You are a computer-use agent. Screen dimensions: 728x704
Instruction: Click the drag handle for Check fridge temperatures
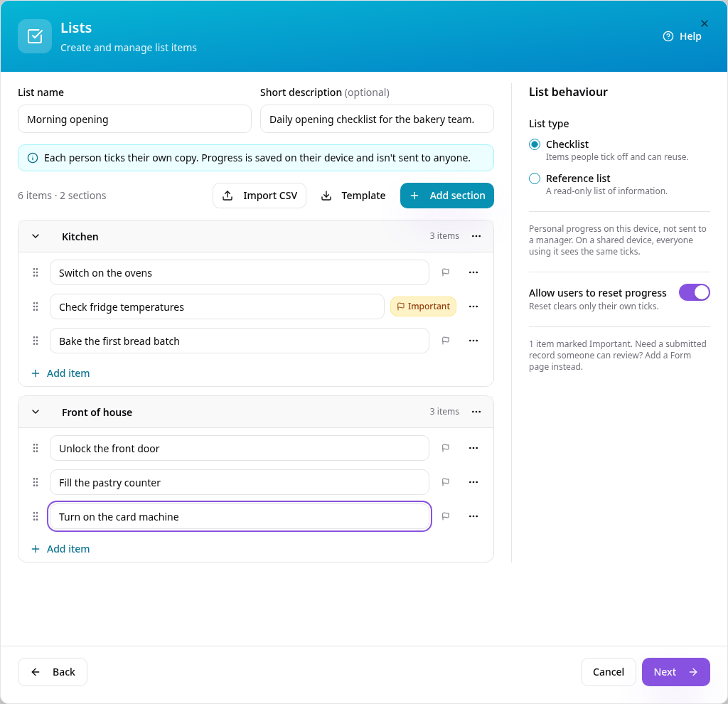36,306
